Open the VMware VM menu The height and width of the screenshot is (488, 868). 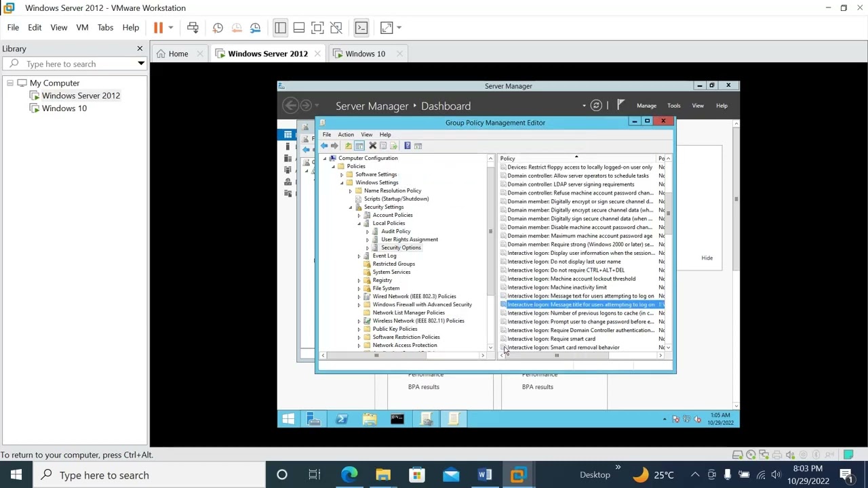coord(82,28)
